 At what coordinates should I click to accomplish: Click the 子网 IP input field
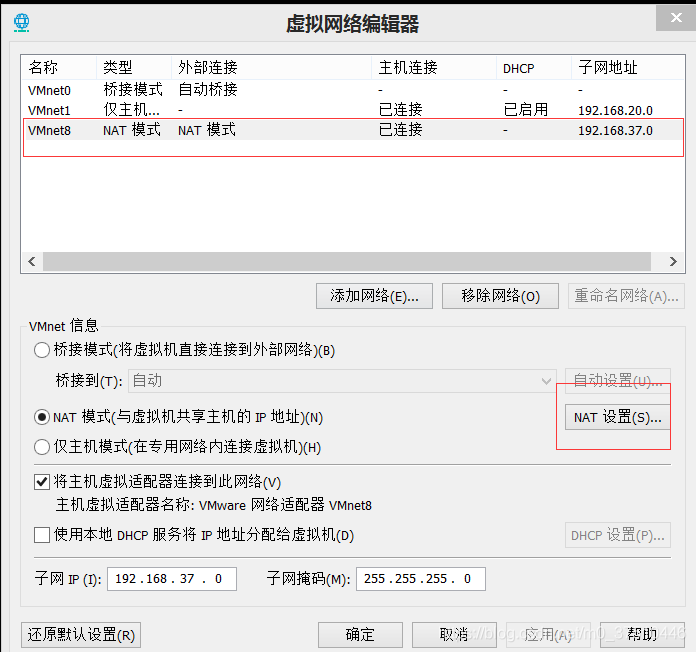click(172, 579)
